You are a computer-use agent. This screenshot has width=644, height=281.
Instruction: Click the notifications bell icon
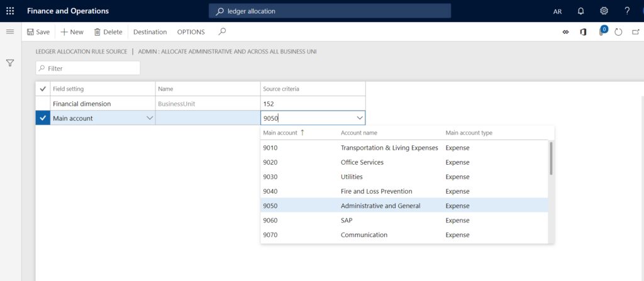[580, 11]
